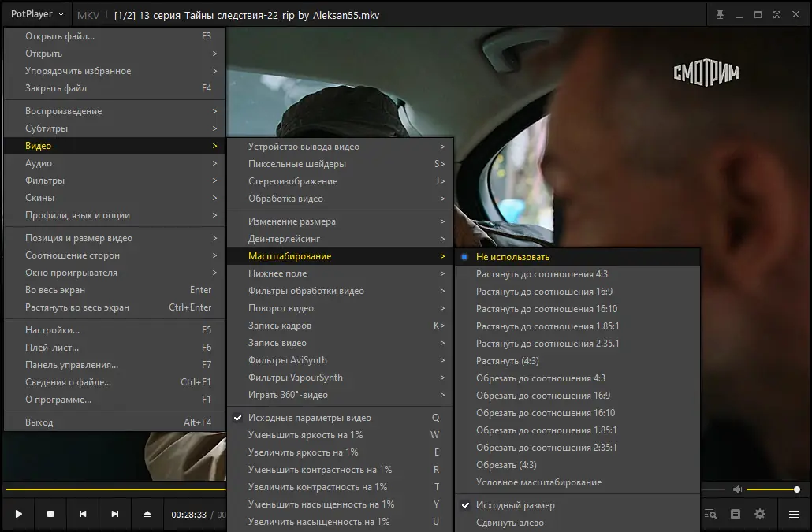
Task: Click the speaker mute icon
Action: [x=737, y=489]
